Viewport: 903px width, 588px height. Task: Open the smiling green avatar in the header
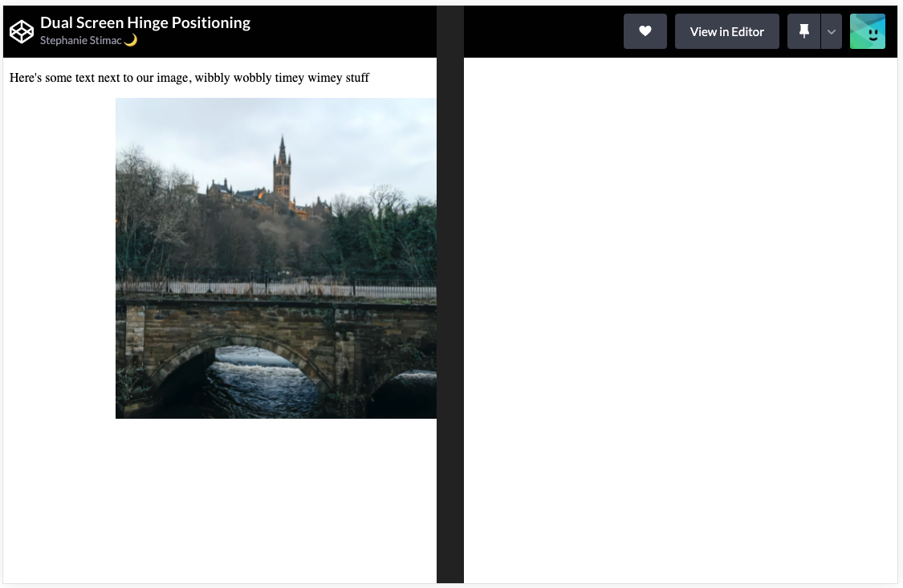(867, 30)
